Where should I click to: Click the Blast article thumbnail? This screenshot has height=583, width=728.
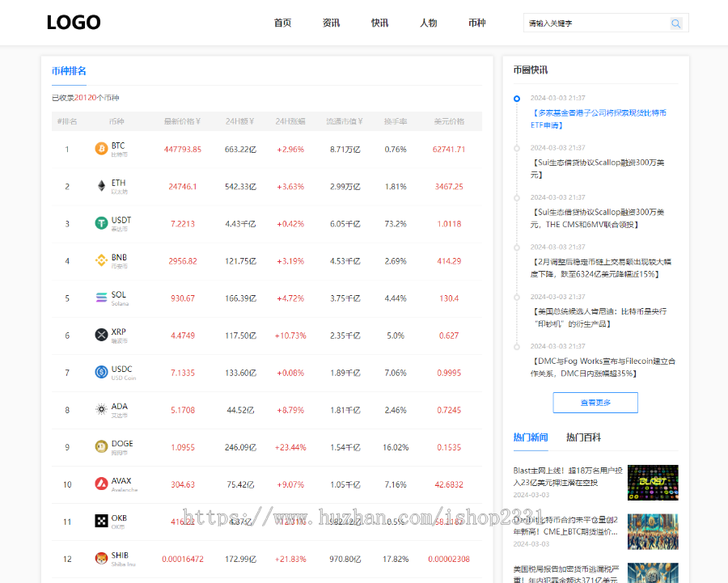pos(653,483)
